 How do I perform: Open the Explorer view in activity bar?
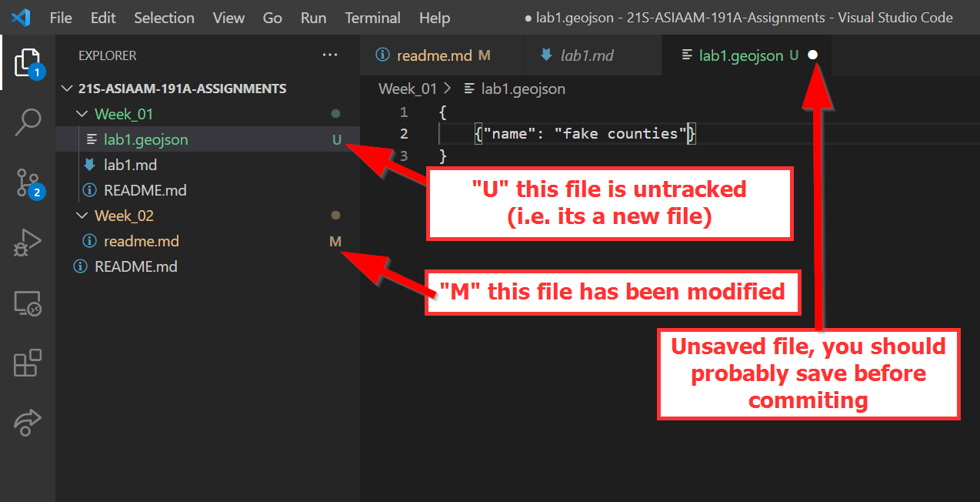click(28, 62)
